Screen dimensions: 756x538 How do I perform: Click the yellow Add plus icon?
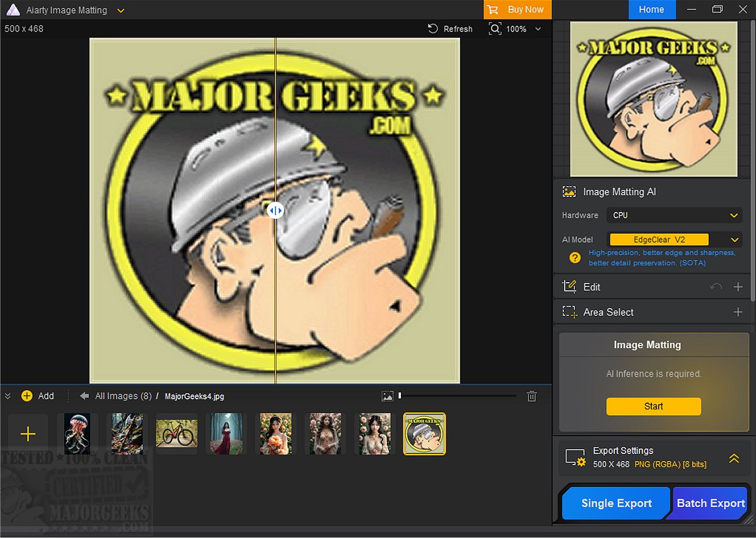pyautogui.click(x=26, y=396)
